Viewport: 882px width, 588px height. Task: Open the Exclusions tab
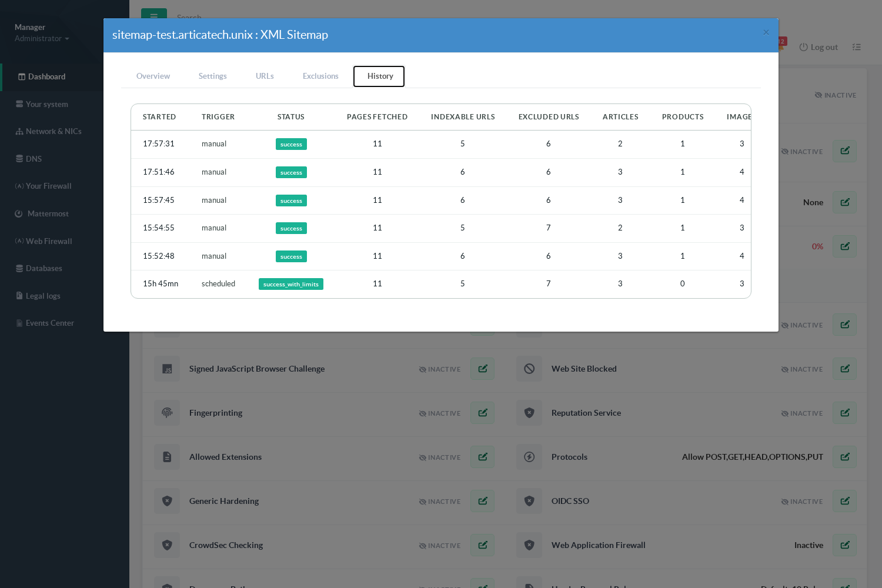click(x=320, y=76)
